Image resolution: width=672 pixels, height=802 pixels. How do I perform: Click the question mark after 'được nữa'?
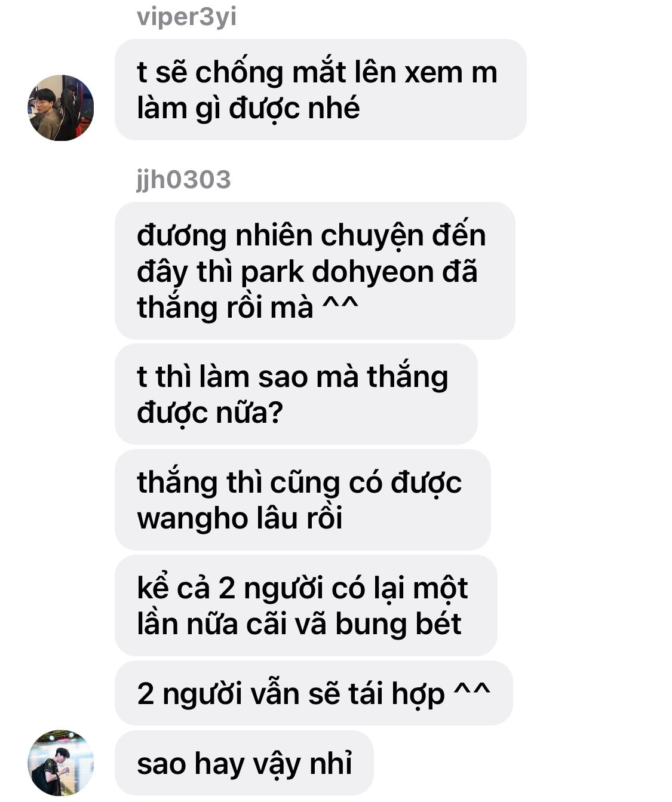(275, 412)
